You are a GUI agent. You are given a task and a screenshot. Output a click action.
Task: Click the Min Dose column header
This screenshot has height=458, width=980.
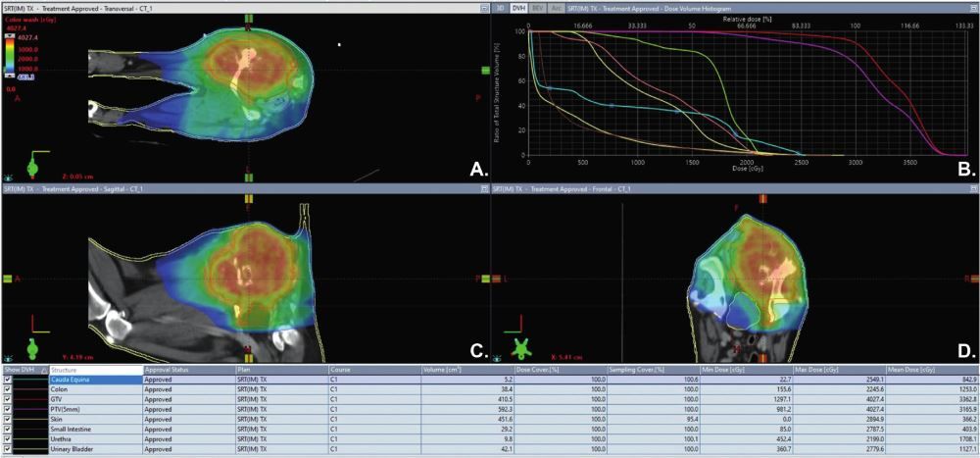click(746, 370)
